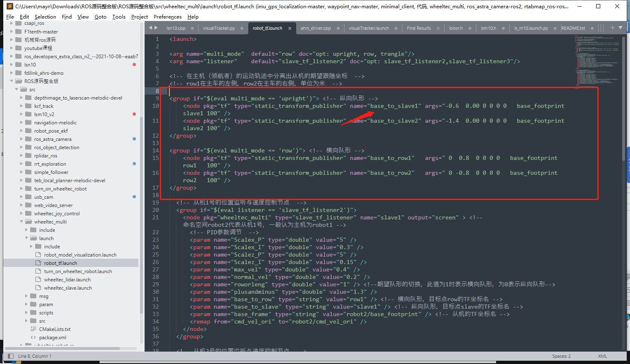Screen dimensions: 630x364
Task: Select the teb_local_planner-melodic-devel folder row
Action: [71, 181]
